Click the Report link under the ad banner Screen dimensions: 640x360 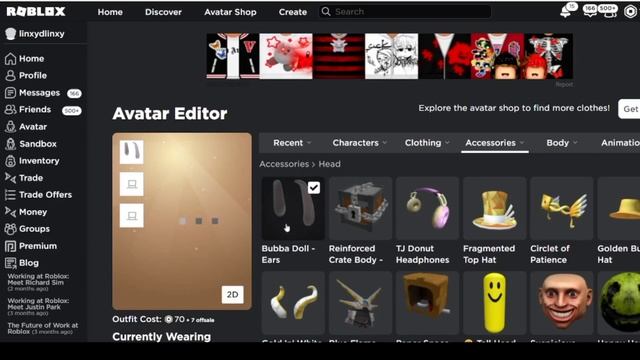tap(564, 84)
